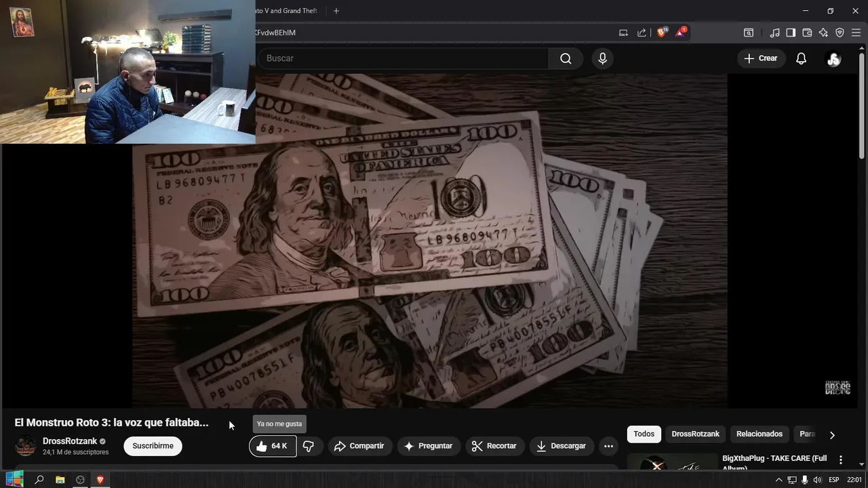Show more filter chips with right chevron
Viewport: 868px width, 488px height.
tap(832, 434)
